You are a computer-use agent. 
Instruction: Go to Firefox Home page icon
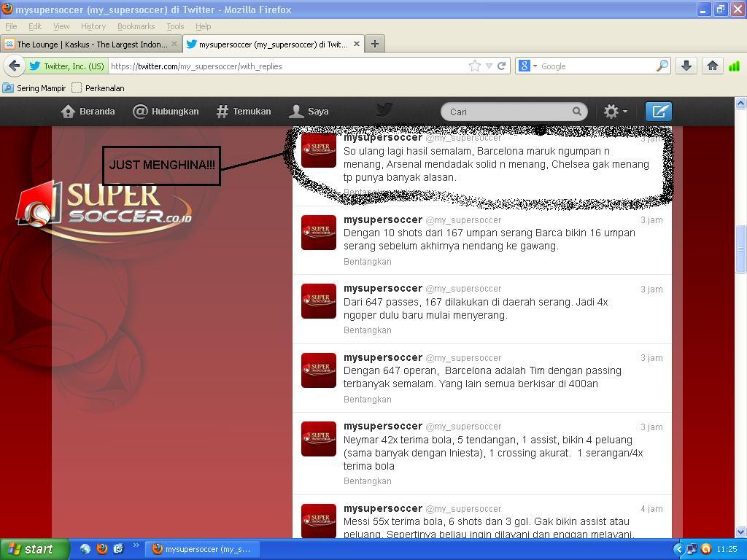click(x=713, y=66)
